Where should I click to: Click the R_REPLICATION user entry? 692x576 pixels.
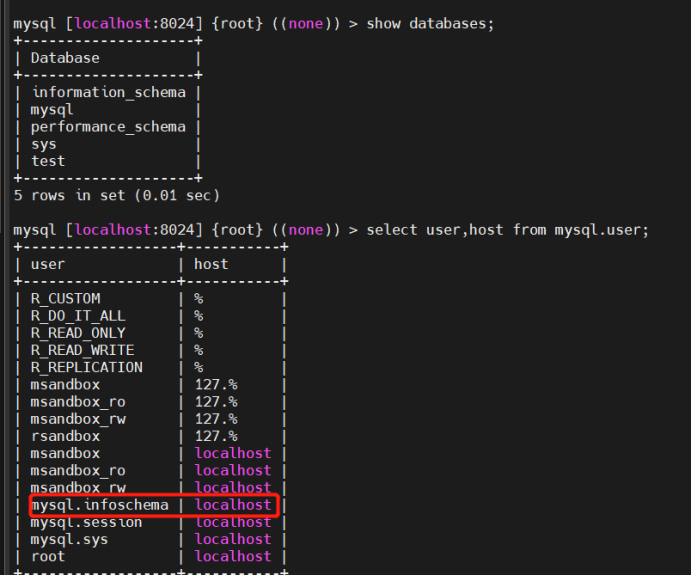coord(87,368)
